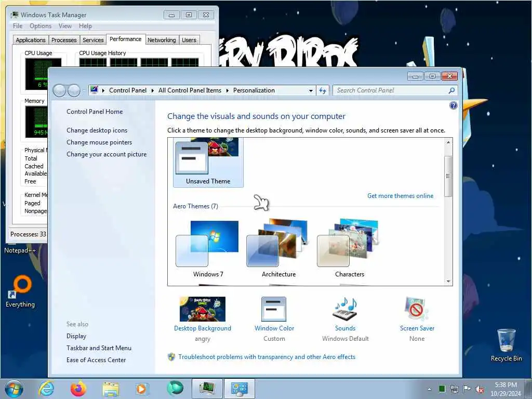532x399 pixels.
Task: Open the Screen Saver icon
Action: 417,309
